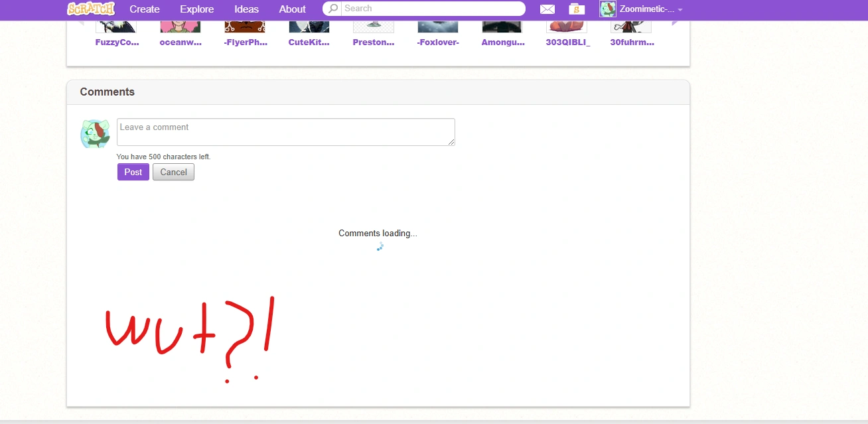
Task: Click your profile avatar in the navbar
Action: pos(607,9)
